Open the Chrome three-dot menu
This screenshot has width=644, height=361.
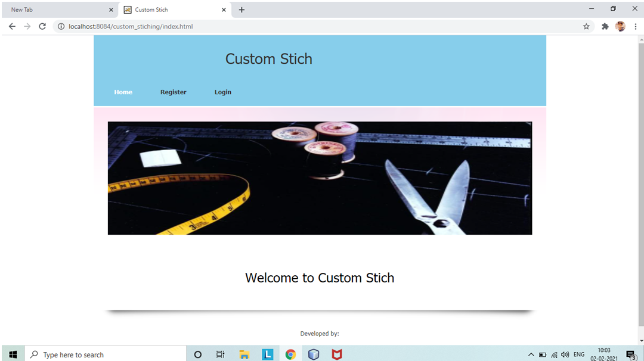[x=636, y=26]
